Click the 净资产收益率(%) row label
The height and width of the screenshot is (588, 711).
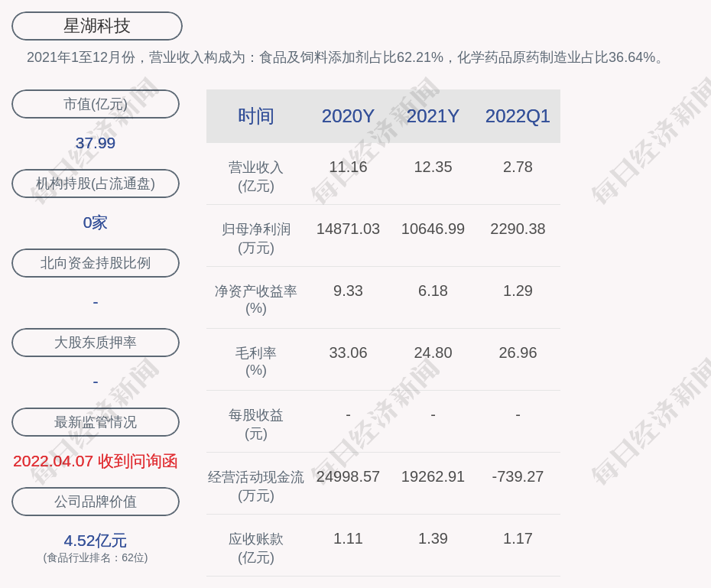pyautogui.click(x=256, y=300)
